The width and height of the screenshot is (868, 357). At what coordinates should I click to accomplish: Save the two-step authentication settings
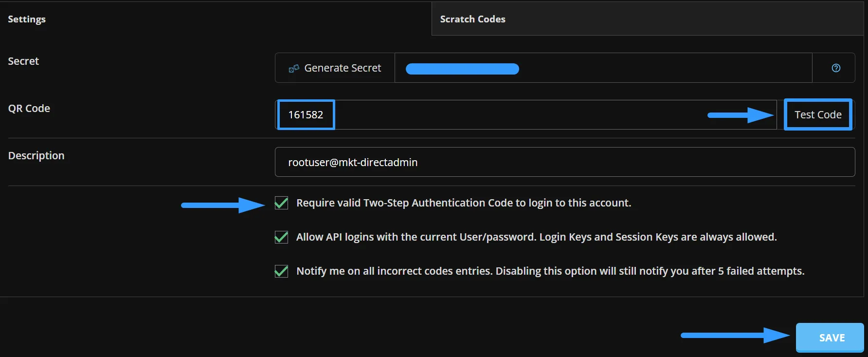pos(830,338)
